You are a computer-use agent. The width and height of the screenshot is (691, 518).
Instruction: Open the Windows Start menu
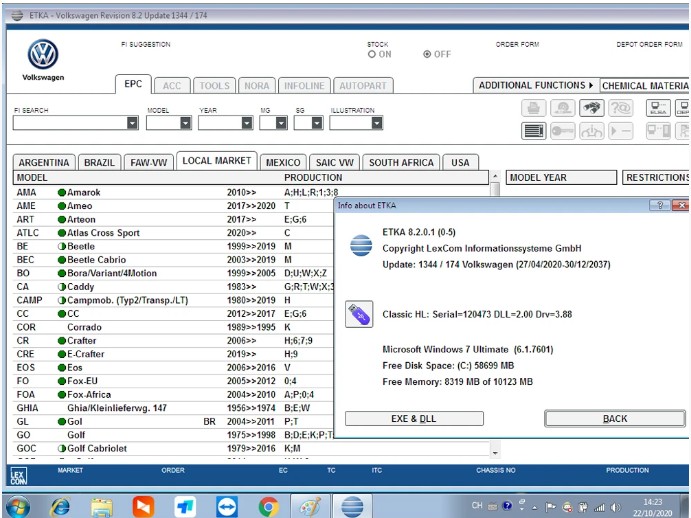click(x=18, y=507)
